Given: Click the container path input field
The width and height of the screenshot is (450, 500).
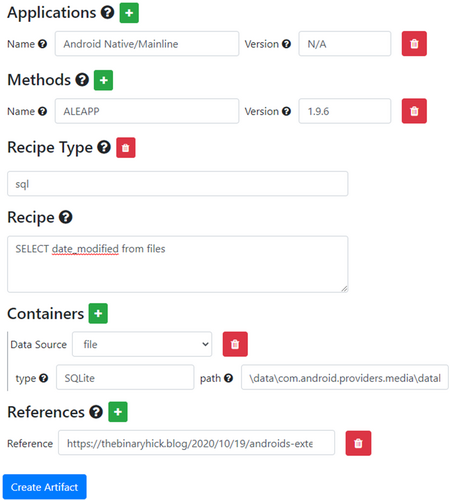Looking at the screenshot, I should coord(345,377).
